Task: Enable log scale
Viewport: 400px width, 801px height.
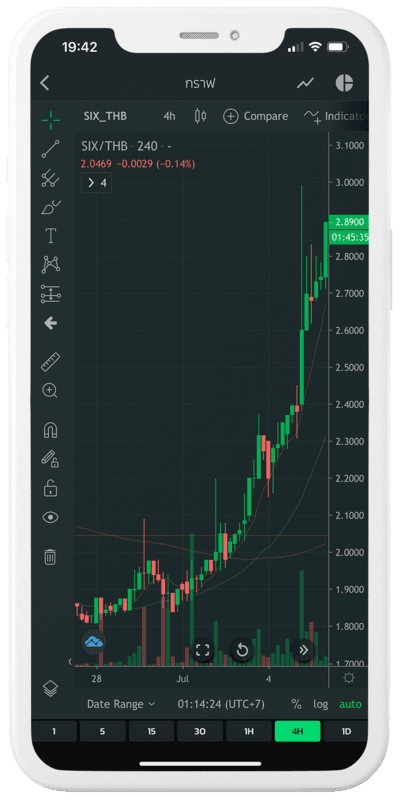Action: 321,704
